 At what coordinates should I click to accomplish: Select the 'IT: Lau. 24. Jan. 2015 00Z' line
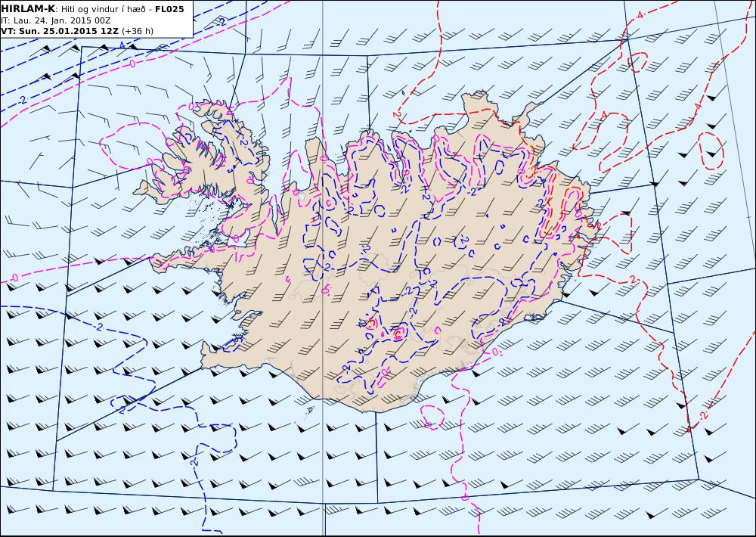[56, 20]
